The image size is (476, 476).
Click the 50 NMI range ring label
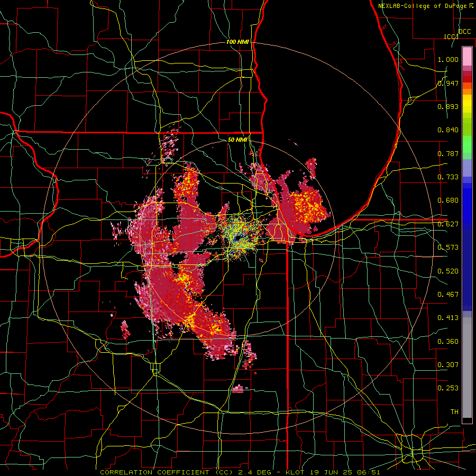(237, 140)
